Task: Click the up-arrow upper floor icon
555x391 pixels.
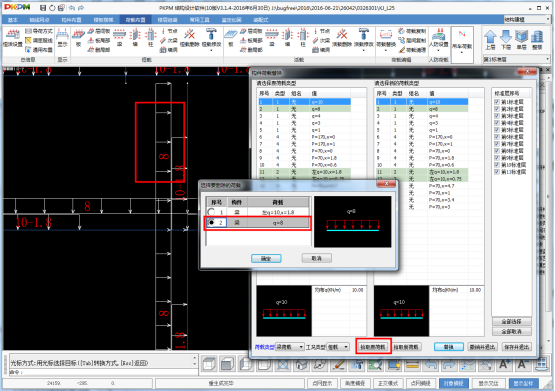Action: tap(490, 40)
